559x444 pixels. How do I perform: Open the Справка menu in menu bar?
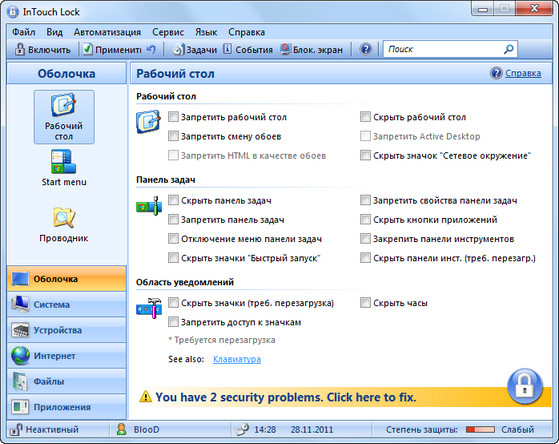[246, 32]
